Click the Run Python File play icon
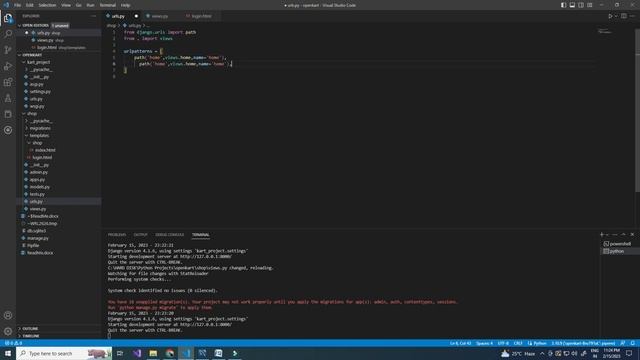 [610, 16]
